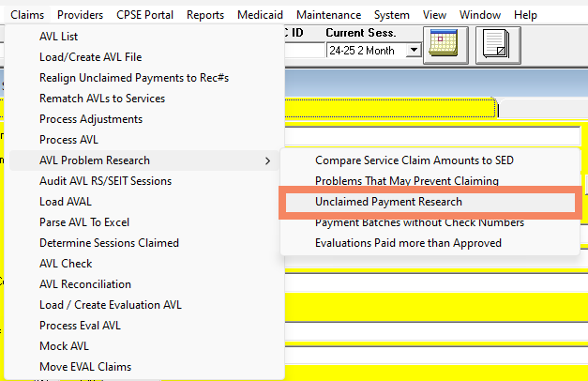Click AVL Reconciliation entry
The width and height of the screenshot is (588, 381).
coord(84,284)
